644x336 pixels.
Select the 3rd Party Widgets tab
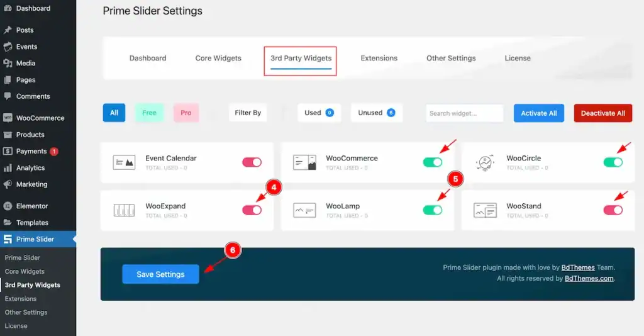(x=301, y=59)
